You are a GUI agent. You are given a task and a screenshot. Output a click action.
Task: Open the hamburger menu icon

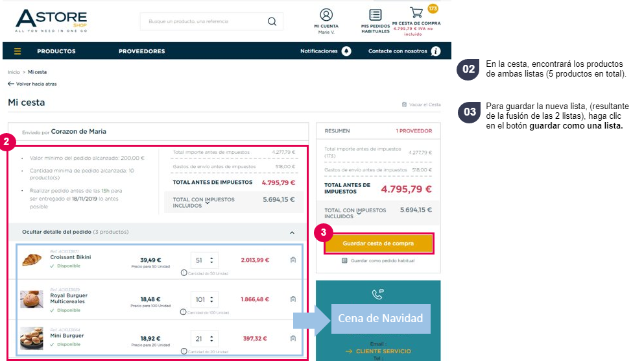coord(18,51)
